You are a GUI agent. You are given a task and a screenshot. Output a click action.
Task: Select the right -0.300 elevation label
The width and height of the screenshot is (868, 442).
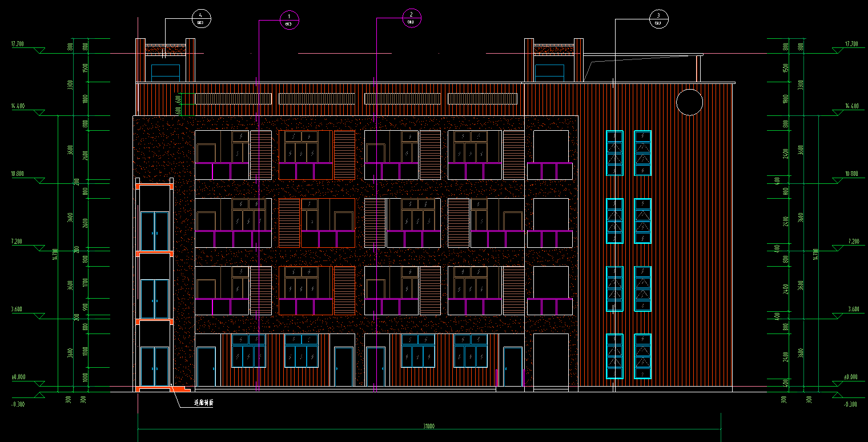tap(850, 404)
